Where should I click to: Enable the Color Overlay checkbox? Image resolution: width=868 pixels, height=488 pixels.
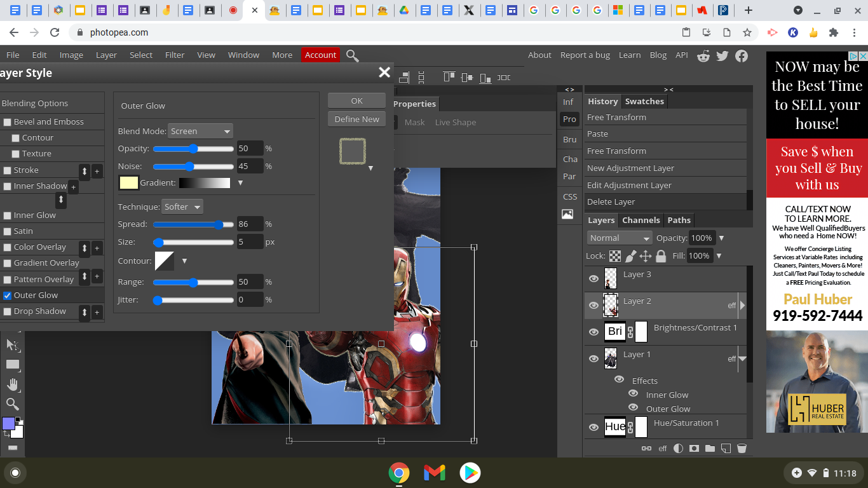[8, 247]
